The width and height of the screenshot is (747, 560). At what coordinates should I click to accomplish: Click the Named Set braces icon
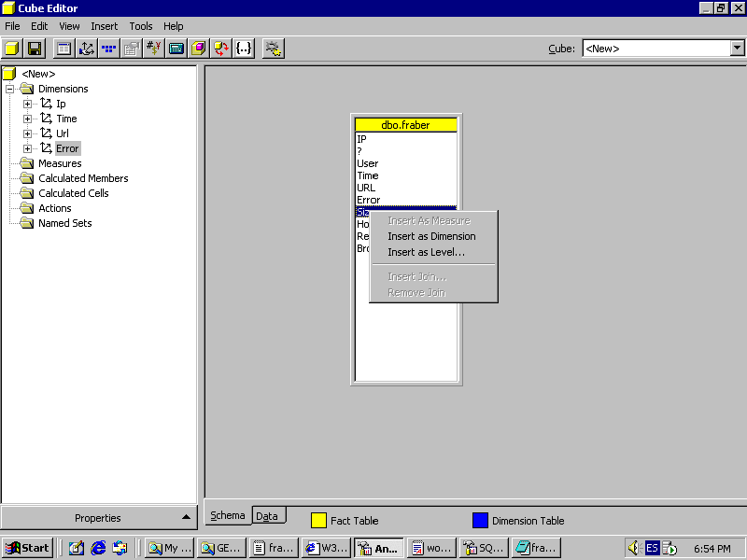tap(244, 48)
